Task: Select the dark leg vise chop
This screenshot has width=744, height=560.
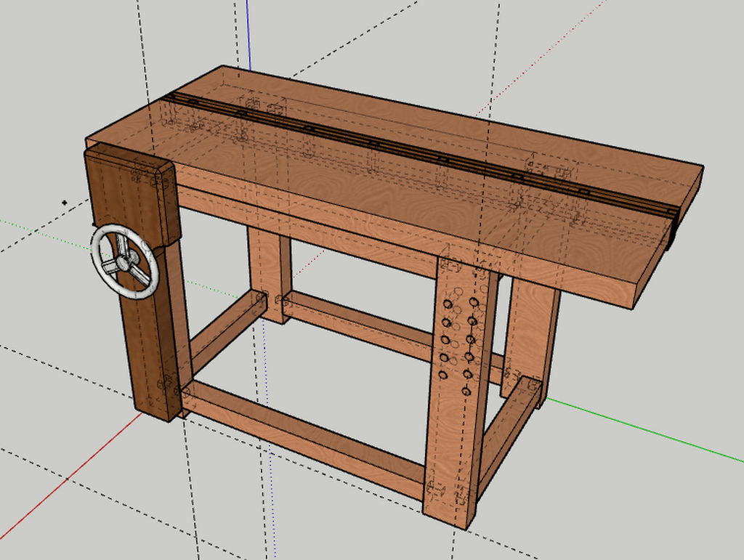Action: coord(150,341)
